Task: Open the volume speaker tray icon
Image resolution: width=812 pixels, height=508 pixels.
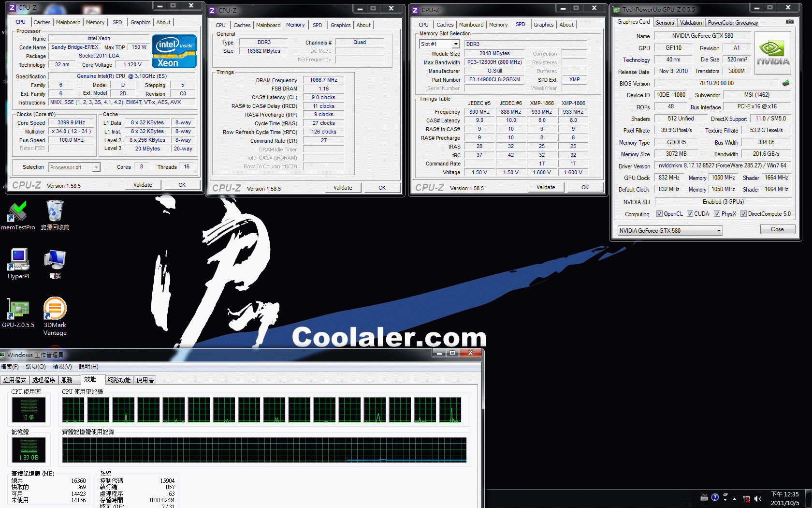Action: point(757,498)
